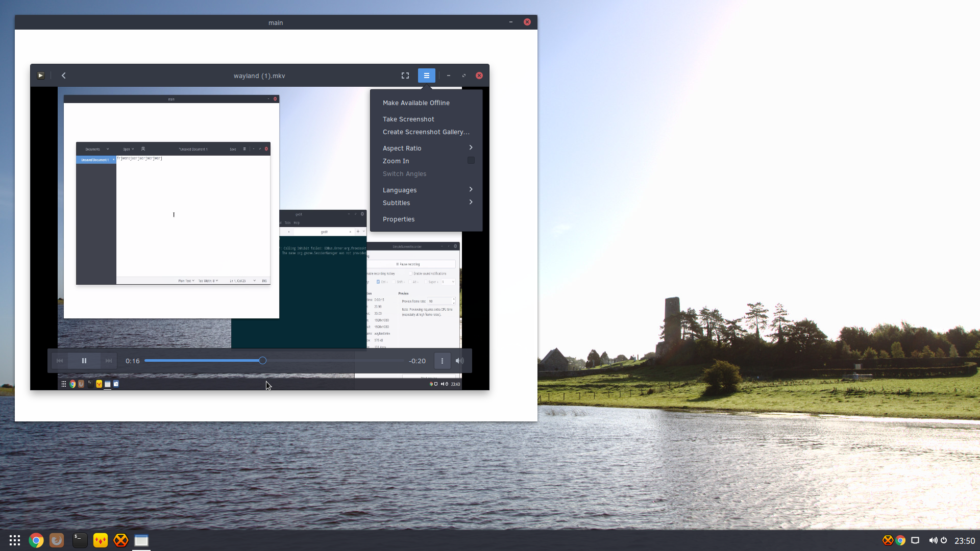The image size is (980, 551).
Task: Click the Chrome tray icon
Action: pos(900,540)
